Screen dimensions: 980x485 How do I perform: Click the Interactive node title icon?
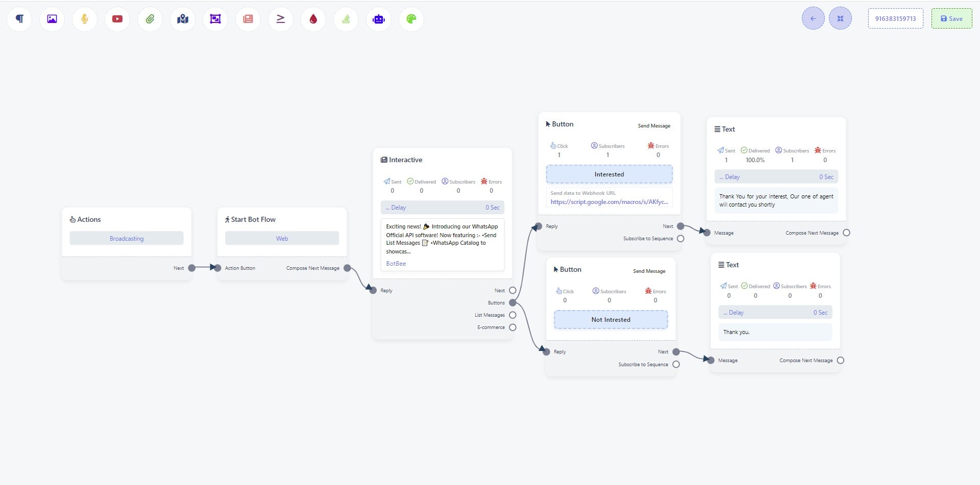coord(384,160)
